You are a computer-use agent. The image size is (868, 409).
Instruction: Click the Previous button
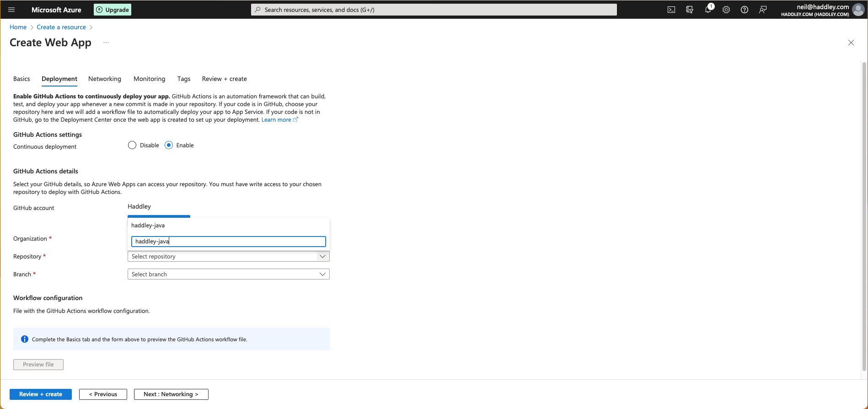[103, 394]
